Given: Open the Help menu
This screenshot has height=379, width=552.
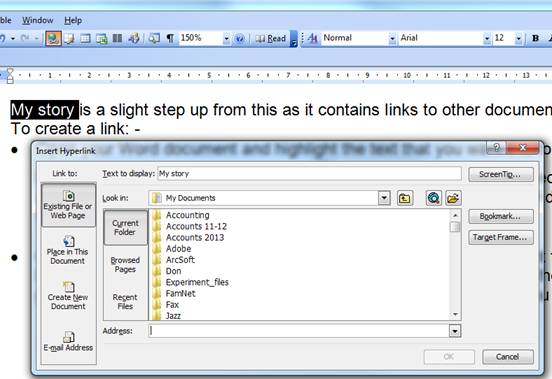Looking at the screenshot, I should coord(73,20).
